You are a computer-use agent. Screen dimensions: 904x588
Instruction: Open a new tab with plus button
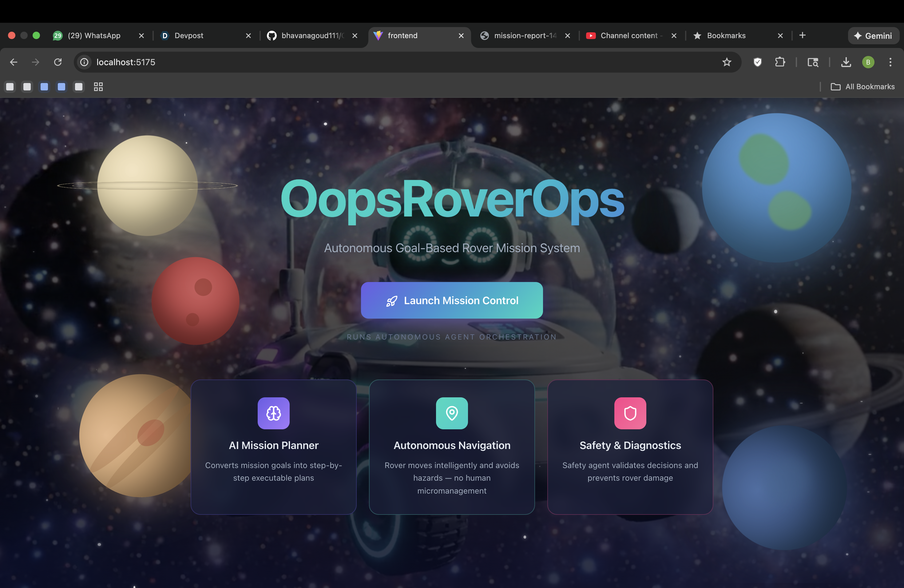coord(802,35)
